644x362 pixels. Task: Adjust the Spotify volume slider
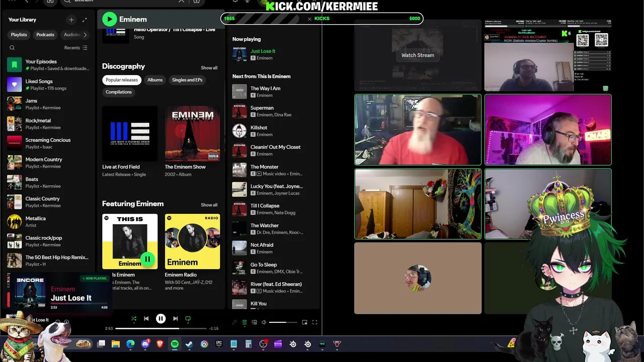coord(283,322)
